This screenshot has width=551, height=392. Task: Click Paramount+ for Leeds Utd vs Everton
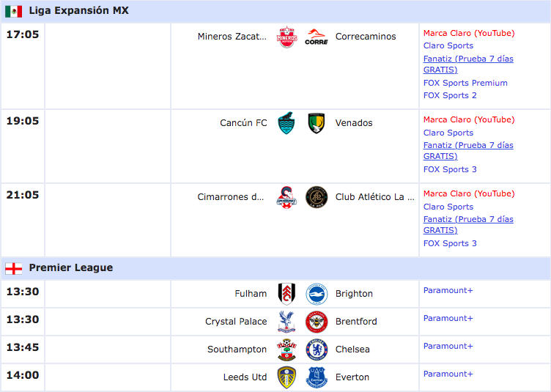(448, 374)
